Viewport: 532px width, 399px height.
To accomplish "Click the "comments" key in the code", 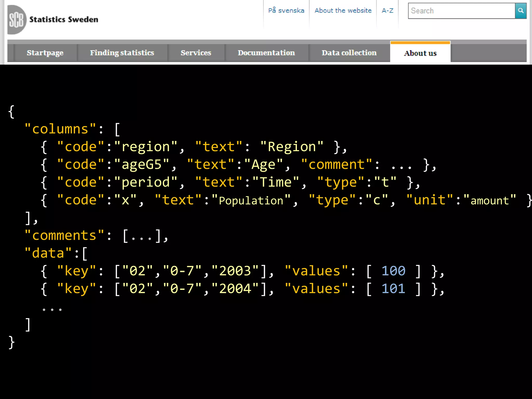I will [64, 235].
